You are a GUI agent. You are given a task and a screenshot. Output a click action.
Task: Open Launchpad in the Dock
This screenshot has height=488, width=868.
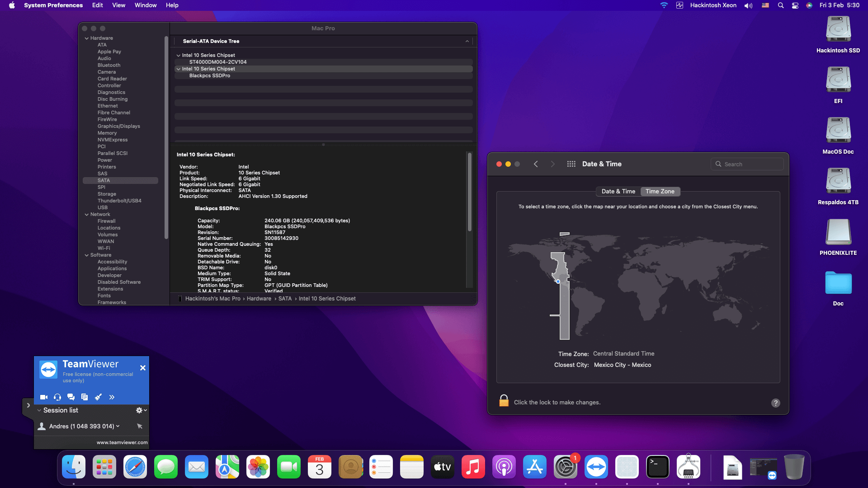pos(104,467)
